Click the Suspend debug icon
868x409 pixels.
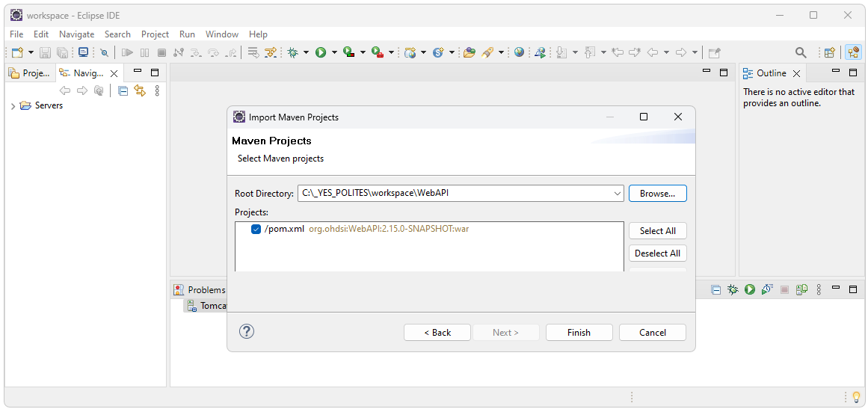coord(144,52)
